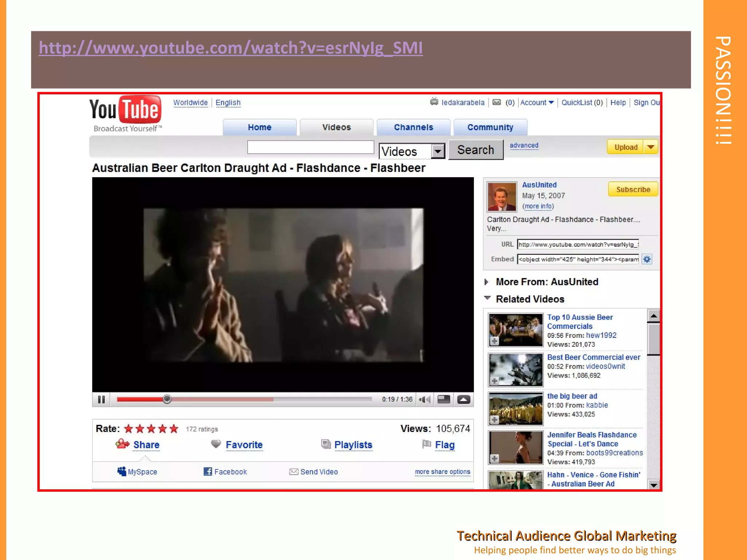Click AusUnited uploader avatar
Image resolution: width=747 pixels, height=560 pixels.
(502, 197)
